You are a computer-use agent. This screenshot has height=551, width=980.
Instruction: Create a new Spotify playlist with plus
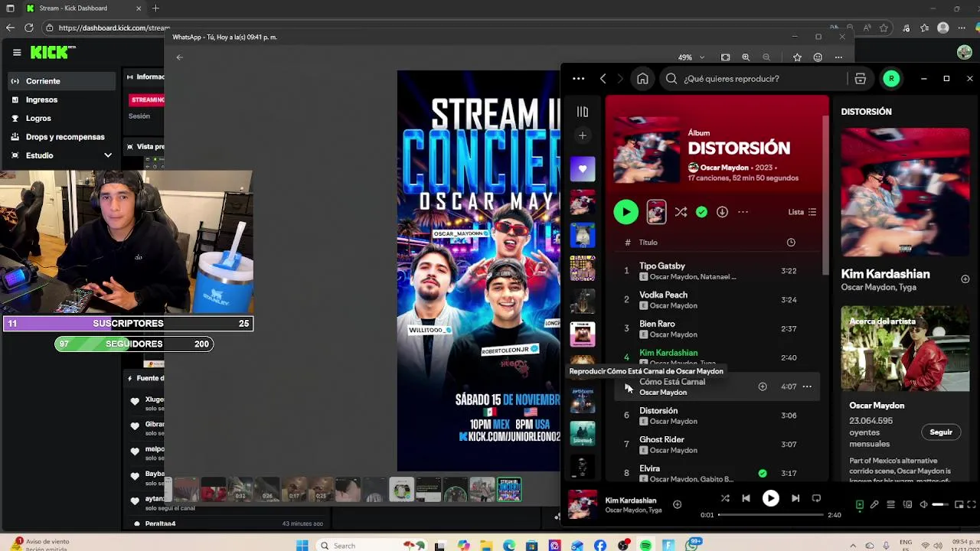point(582,135)
